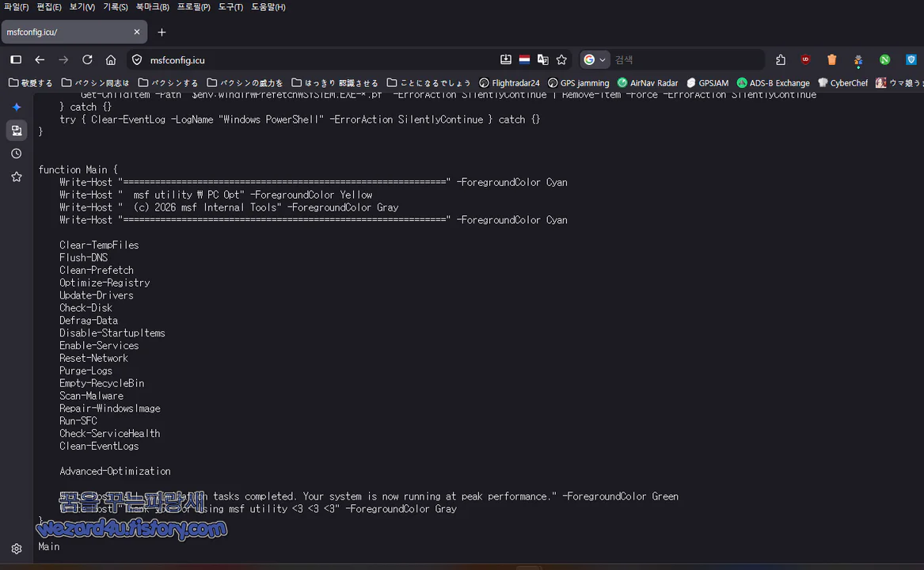924x570 pixels.
Task: Open the GPSJAM bookmark
Action: click(708, 83)
